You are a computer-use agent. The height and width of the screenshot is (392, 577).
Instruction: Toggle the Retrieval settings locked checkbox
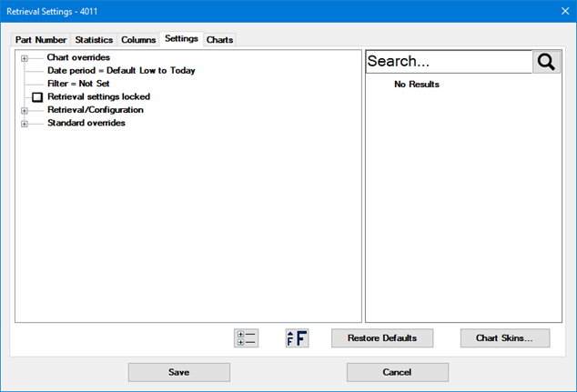[x=37, y=96]
